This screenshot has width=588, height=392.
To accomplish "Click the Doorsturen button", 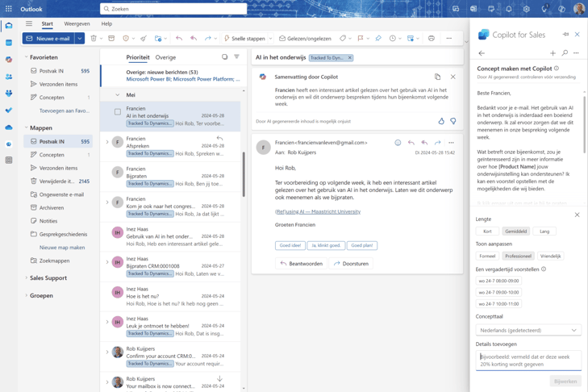I will [x=351, y=263].
